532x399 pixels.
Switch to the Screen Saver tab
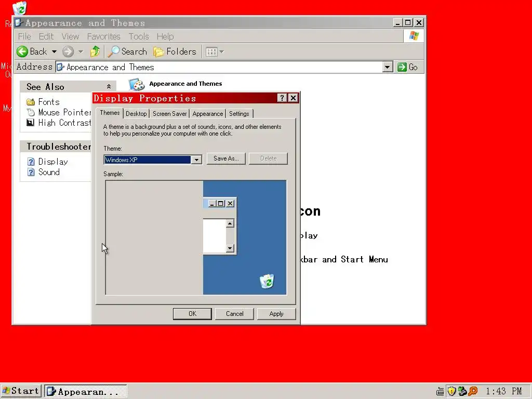coord(170,114)
